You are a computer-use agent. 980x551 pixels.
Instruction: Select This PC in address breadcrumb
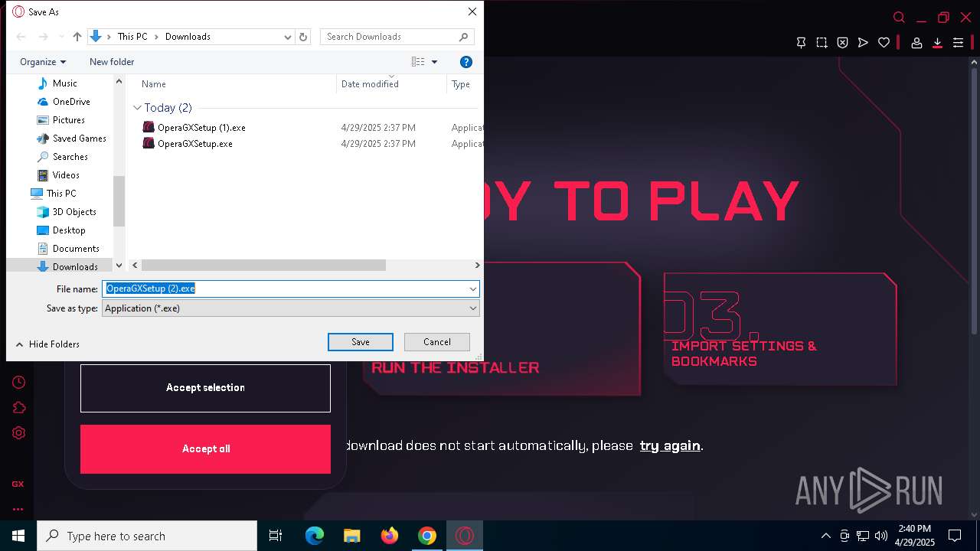(132, 37)
